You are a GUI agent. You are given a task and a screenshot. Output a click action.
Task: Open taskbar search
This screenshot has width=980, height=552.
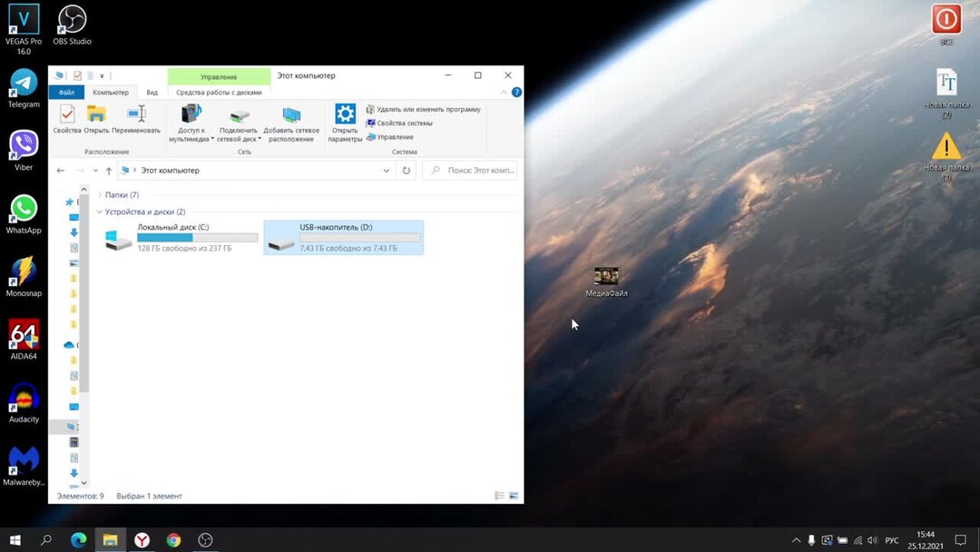click(x=46, y=539)
